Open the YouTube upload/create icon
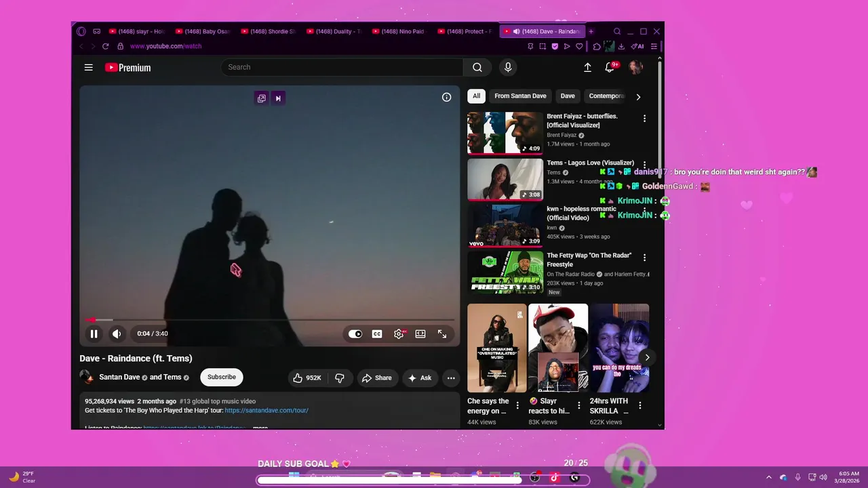The width and height of the screenshot is (868, 488). pyautogui.click(x=587, y=67)
